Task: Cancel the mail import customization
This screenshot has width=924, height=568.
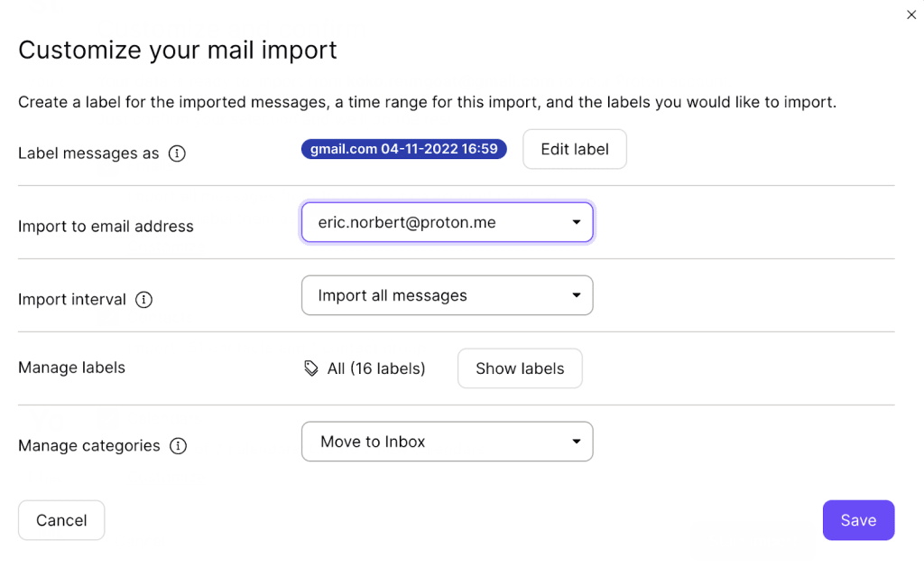Action: click(x=61, y=520)
